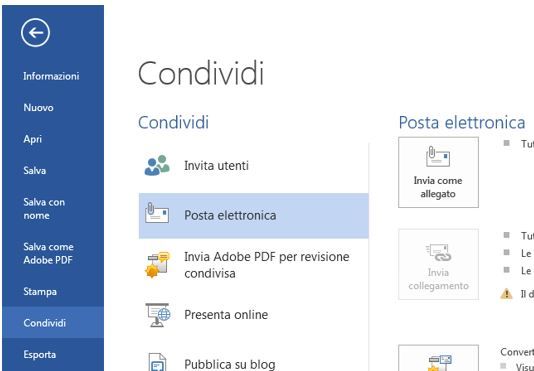Click the link chain icon in Invia collegamento

(x=439, y=252)
